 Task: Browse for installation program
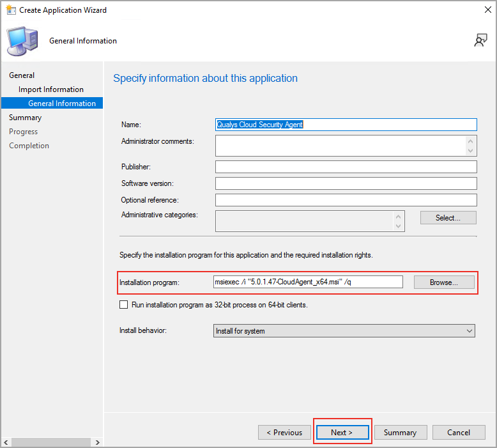[x=444, y=282]
